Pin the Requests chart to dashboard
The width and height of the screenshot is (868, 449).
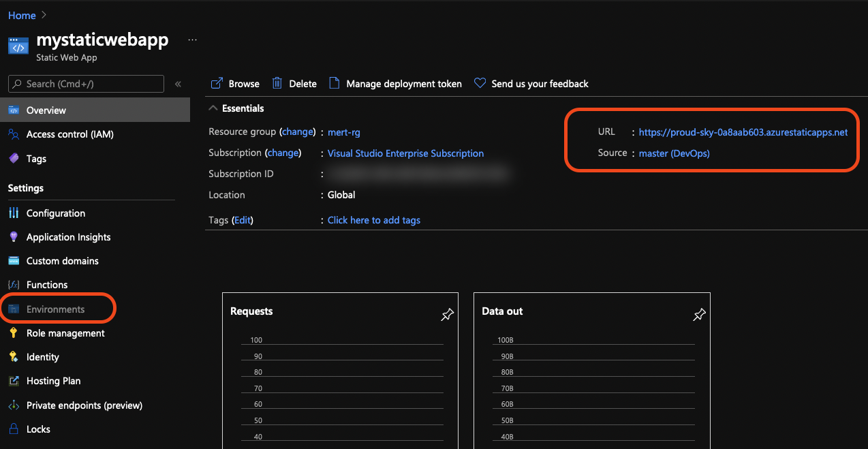[447, 314]
